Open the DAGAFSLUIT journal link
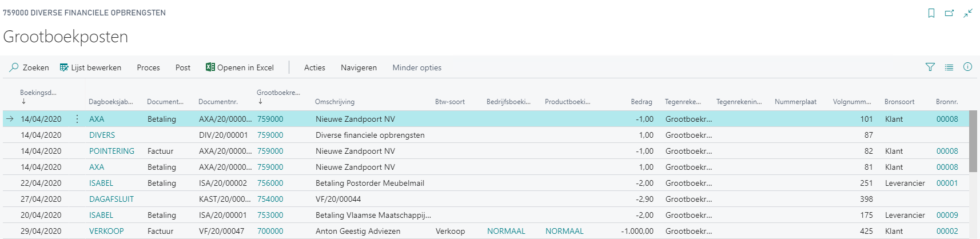 tap(111, 199)
